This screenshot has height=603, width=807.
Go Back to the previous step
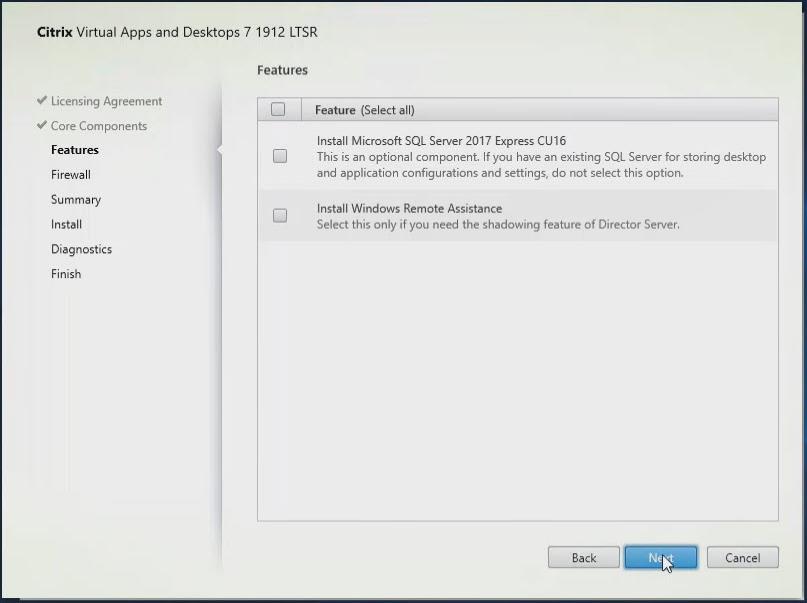[584, 558]
